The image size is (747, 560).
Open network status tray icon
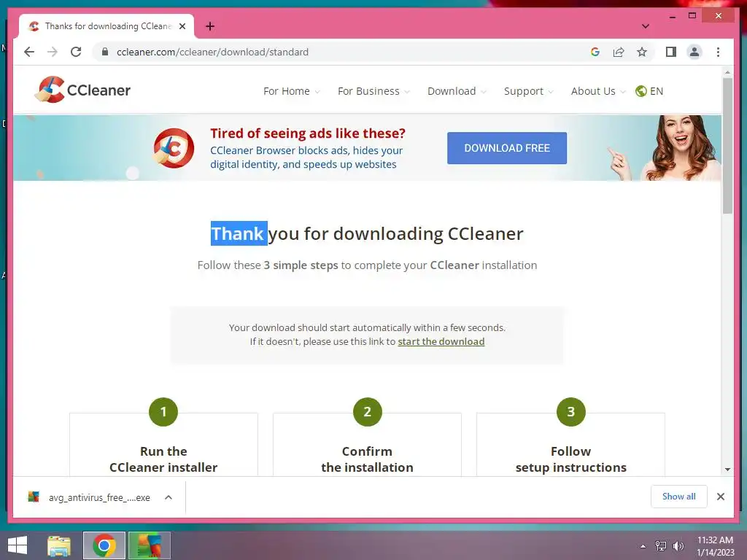[661, 546]
